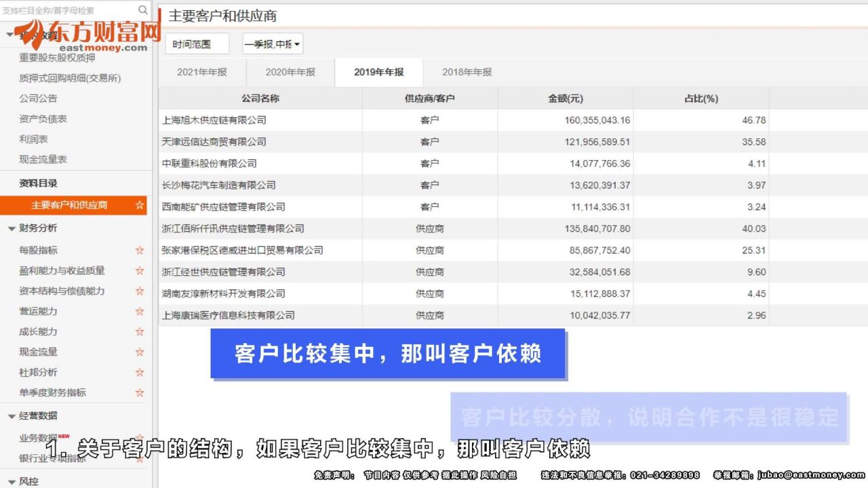Star the 单季度财务指标 item

[x=140, y=392]
